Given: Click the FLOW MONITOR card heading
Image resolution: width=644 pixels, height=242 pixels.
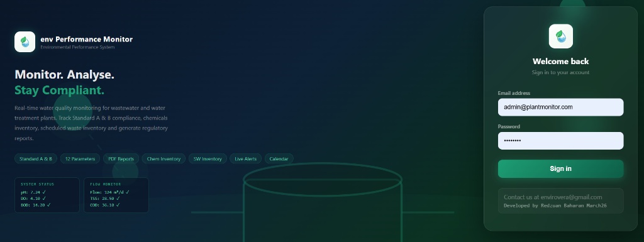Looking at the screenshot, I should pyautogui.click(x=106, y=185).
